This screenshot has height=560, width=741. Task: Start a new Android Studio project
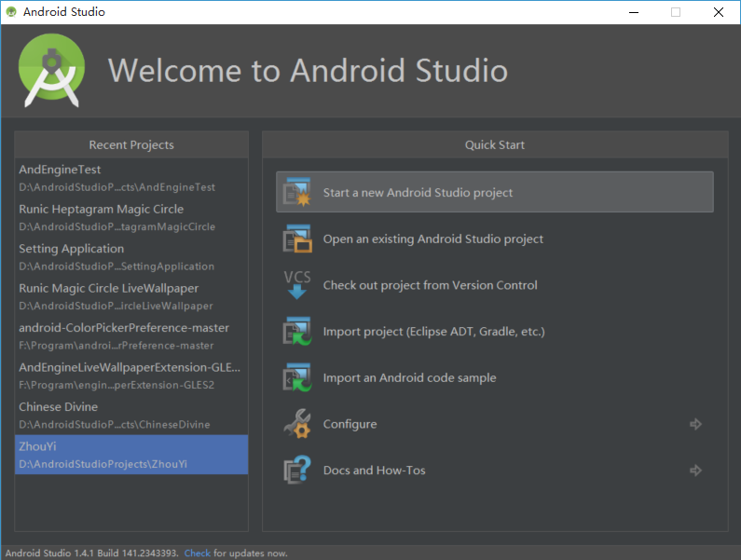494,192
